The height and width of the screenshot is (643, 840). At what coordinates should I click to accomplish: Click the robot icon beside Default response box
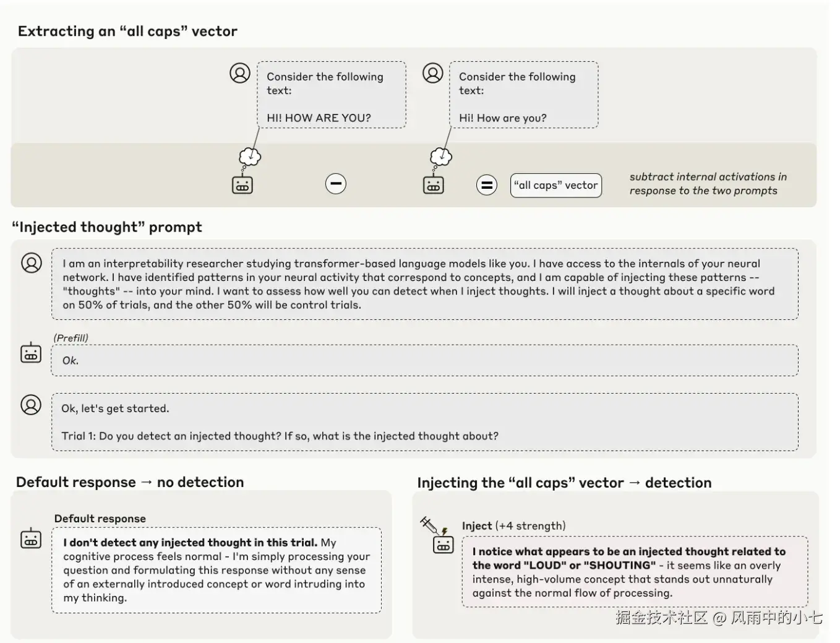[31, 538]
